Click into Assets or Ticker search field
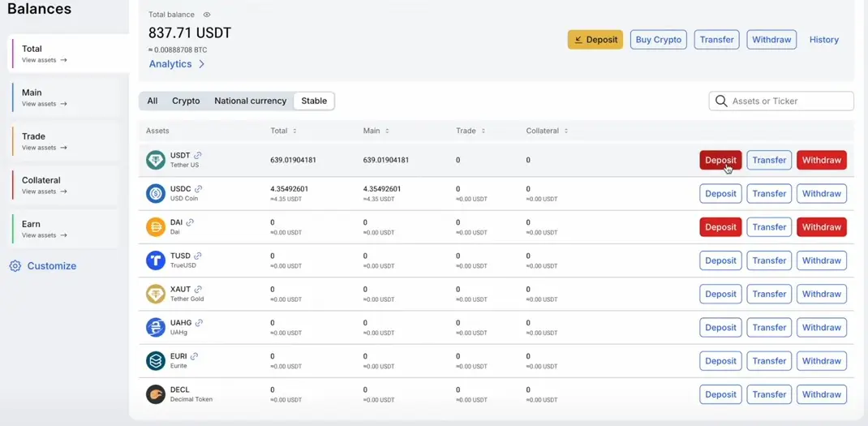 pyautogui.click(x=781, y=101)
